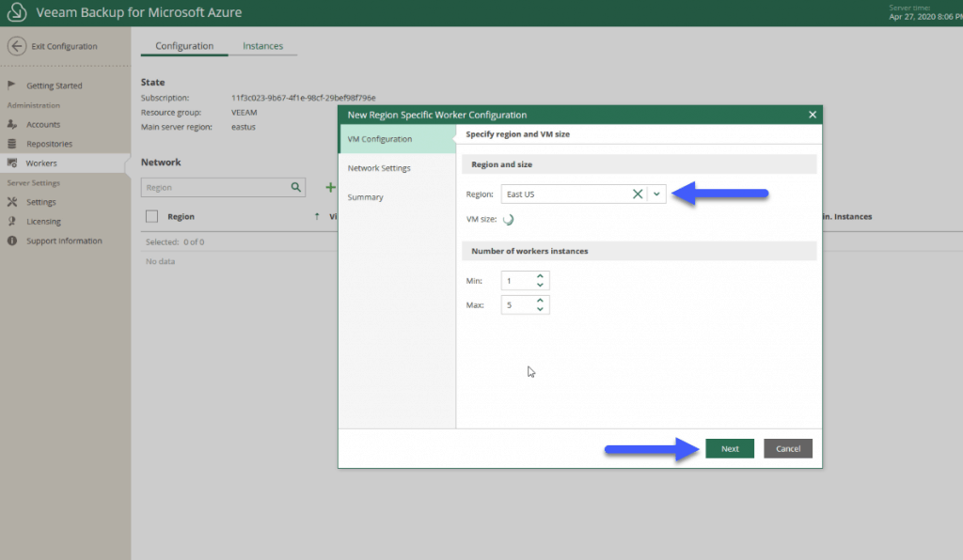963x560 pixels.
Task: Click the Licensing key icon
Action: (11, 222)
